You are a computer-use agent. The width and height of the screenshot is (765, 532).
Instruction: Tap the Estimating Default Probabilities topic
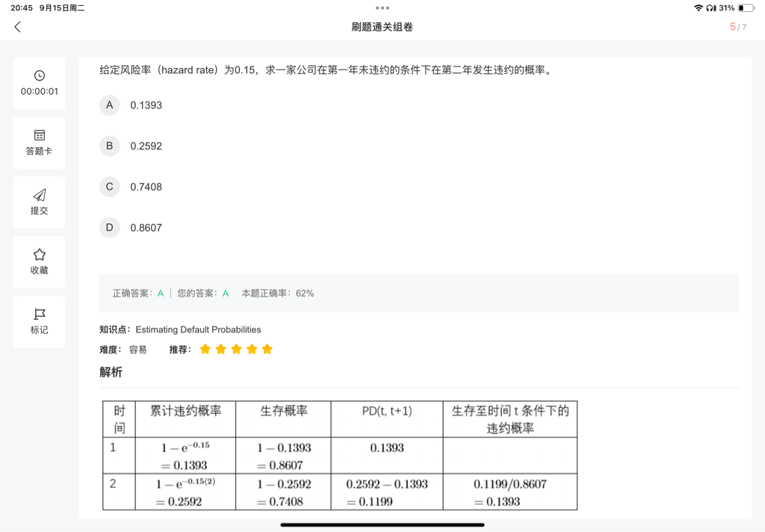coord(198,330)
